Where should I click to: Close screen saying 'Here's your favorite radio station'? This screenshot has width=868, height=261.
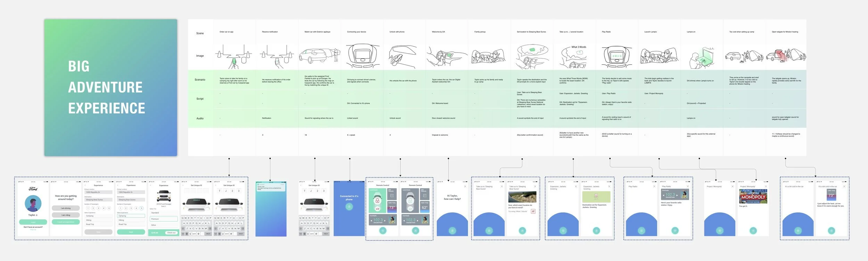[688, 186]
